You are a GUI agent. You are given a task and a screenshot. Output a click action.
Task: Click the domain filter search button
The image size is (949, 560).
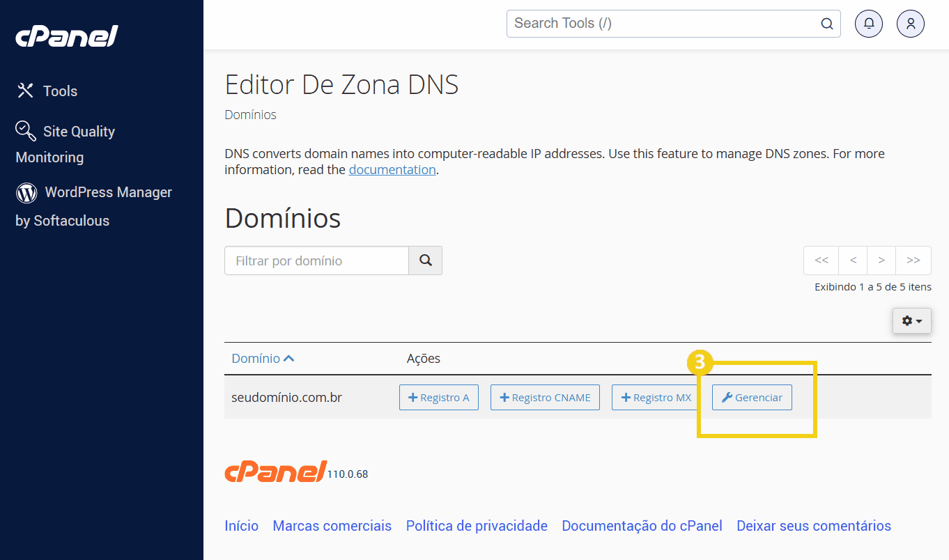pyautogui.click(x=426, y=260)
